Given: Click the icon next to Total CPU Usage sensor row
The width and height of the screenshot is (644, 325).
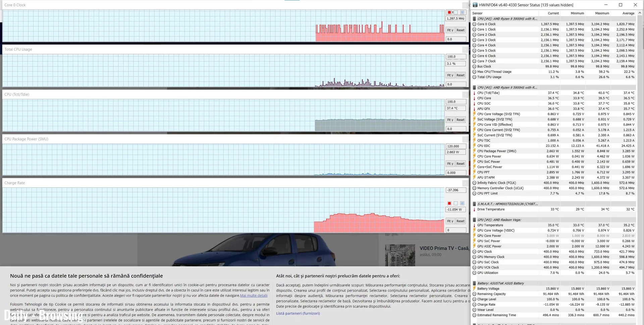Looking at the screenshot, I should 474,77.
